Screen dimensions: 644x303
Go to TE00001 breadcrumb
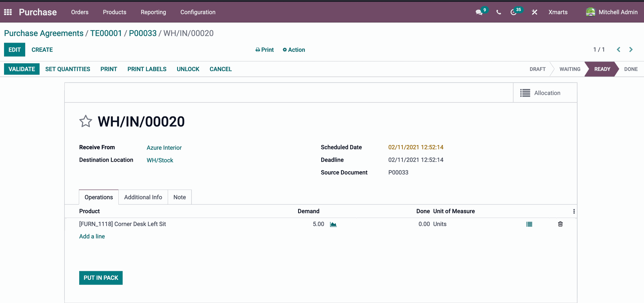[x=106, y=33]
